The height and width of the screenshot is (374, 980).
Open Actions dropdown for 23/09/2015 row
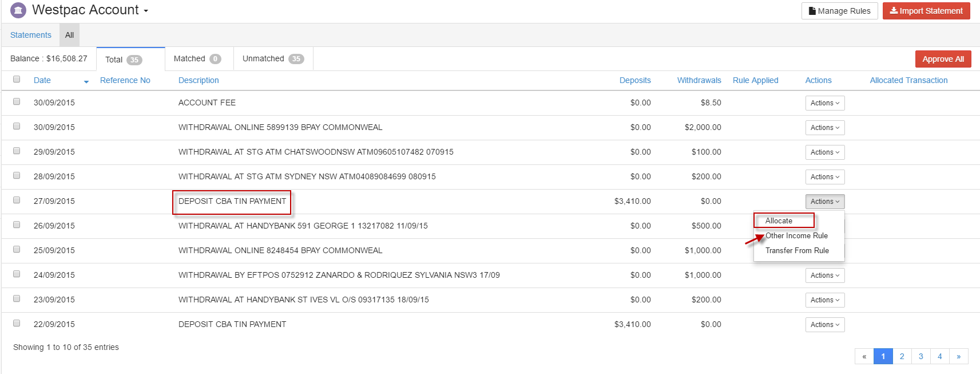pos(825,300)
